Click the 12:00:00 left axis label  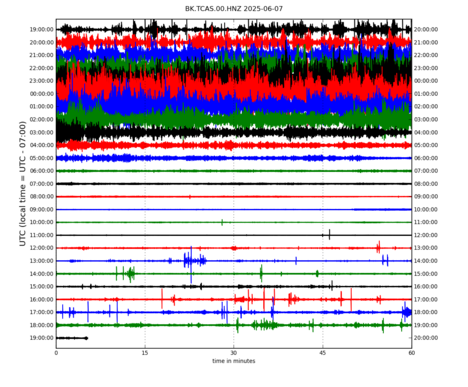pos(42,248)
